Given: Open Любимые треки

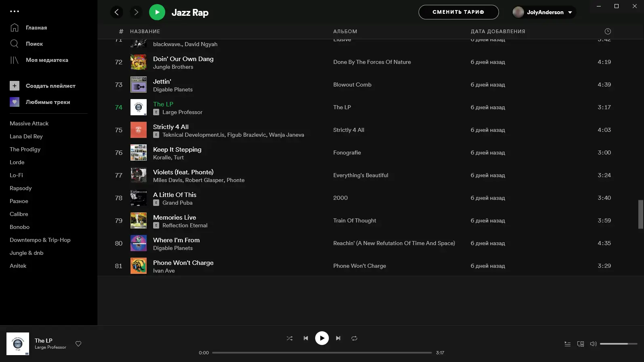Looking at the screenshot, I should tap(40, 102).
